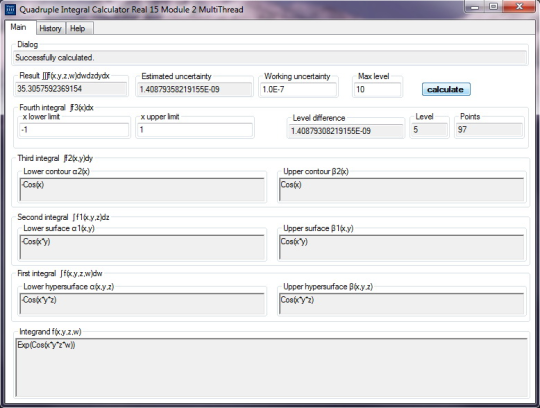The width and height of the screenshot is (540, 408).
Task: Edit the Working uncertainty field
Action: (298, 90)
